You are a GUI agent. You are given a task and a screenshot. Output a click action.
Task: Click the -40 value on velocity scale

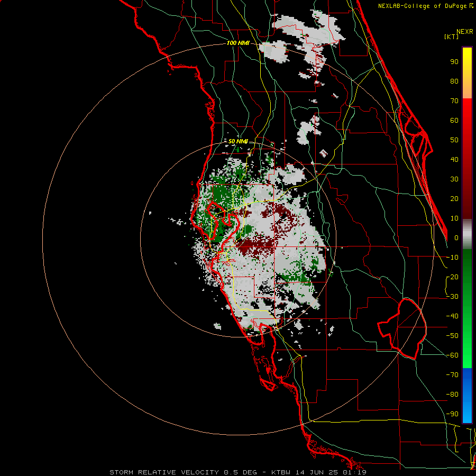452,316
